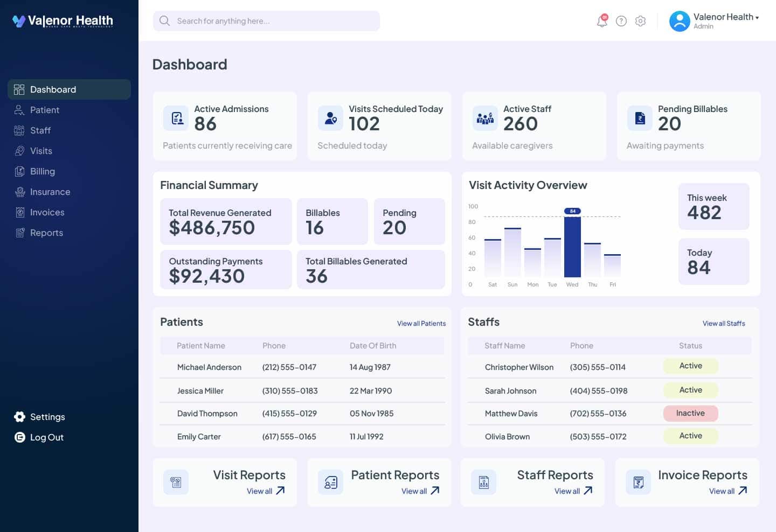This screenshot has width=776, height=532.
Task: Click the search magnifier icon
Action: [x=164, y=21]
